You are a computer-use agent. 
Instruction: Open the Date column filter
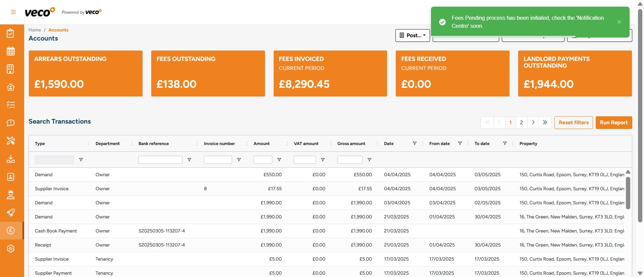coord(415,143)
